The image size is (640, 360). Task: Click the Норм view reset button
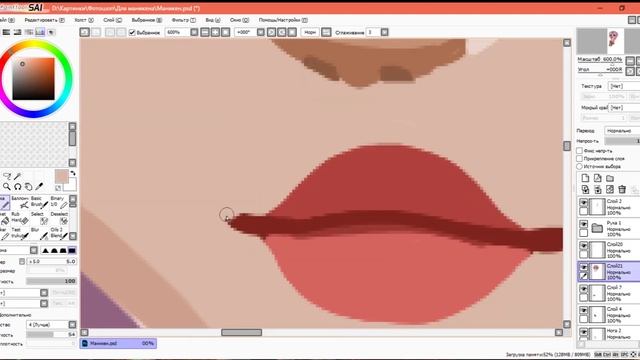pyautogui.click(x=310, y=32)
